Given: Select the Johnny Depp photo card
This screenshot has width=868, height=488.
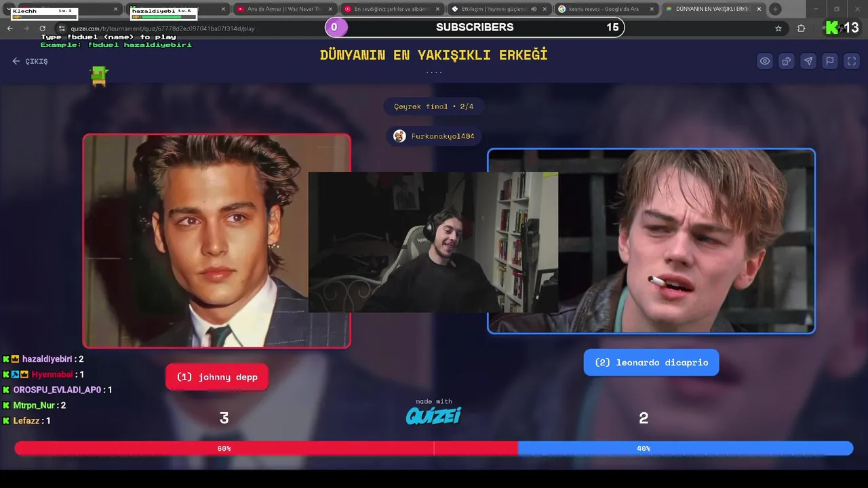Looking at the screenshot, I should [x=217, y=241].
